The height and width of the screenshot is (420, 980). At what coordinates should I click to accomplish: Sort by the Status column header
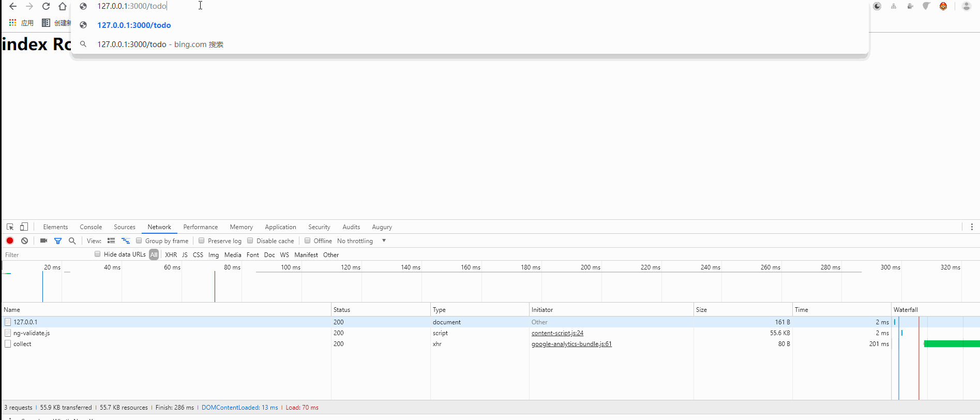pyautogui.click(x=381, y=310)
